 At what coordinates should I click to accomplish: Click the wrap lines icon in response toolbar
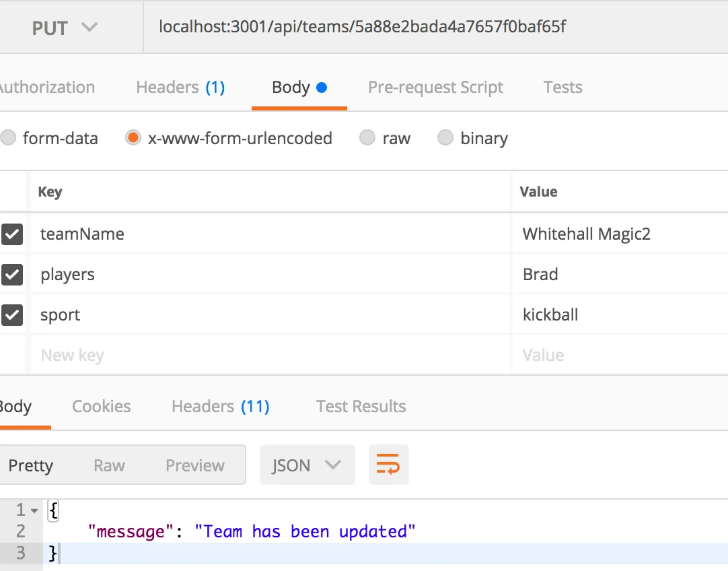tap(388, 465)
